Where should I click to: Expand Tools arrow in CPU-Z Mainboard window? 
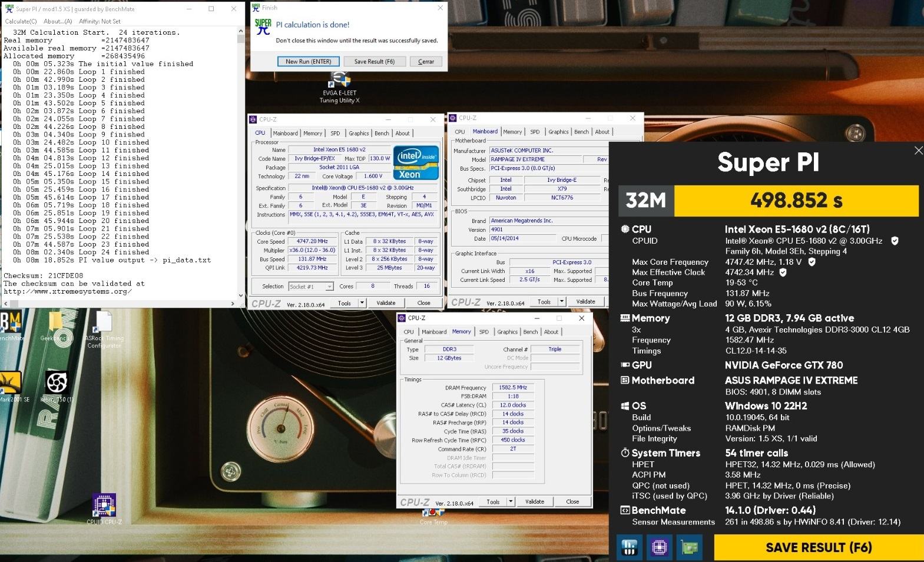pyautogui.click(x=562, y=301)
